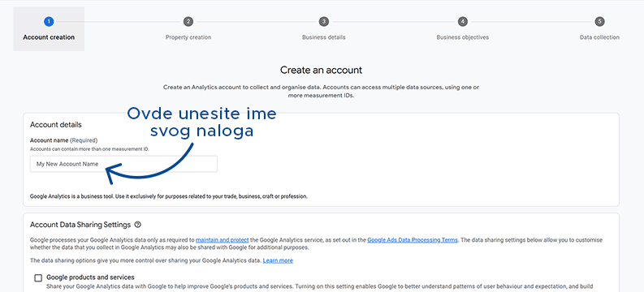Open help icon beside Account Data Sharing Settings

pos(138,225)
